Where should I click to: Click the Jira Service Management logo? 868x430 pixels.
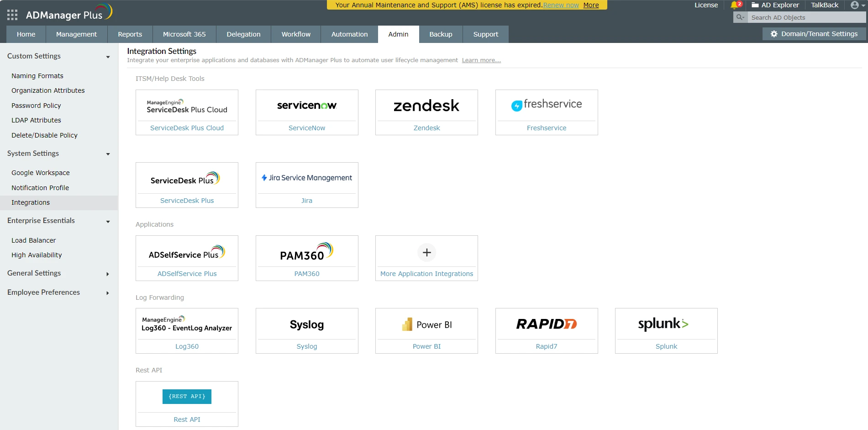pyautogui.click(x=307, y=178)
